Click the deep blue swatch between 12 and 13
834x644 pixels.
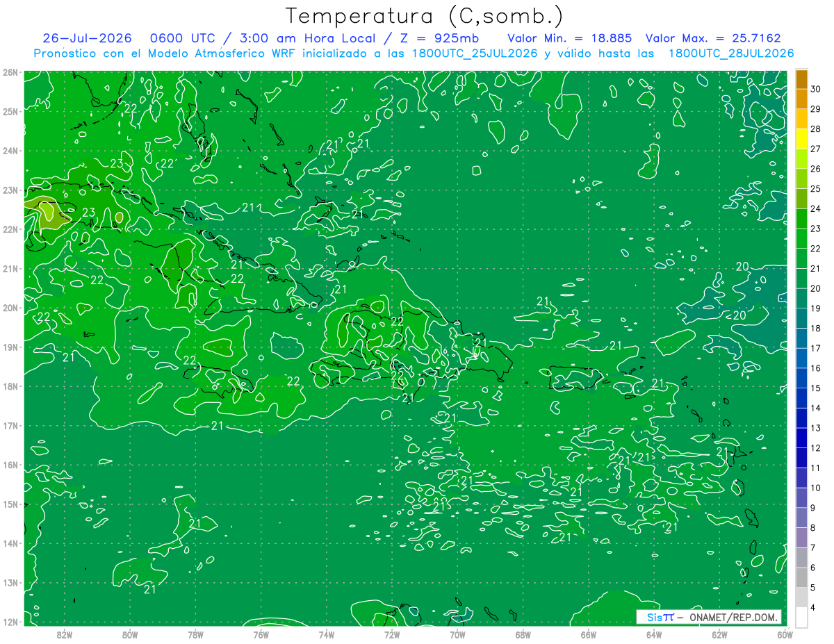pyautogui.click(x=801, y=438)
